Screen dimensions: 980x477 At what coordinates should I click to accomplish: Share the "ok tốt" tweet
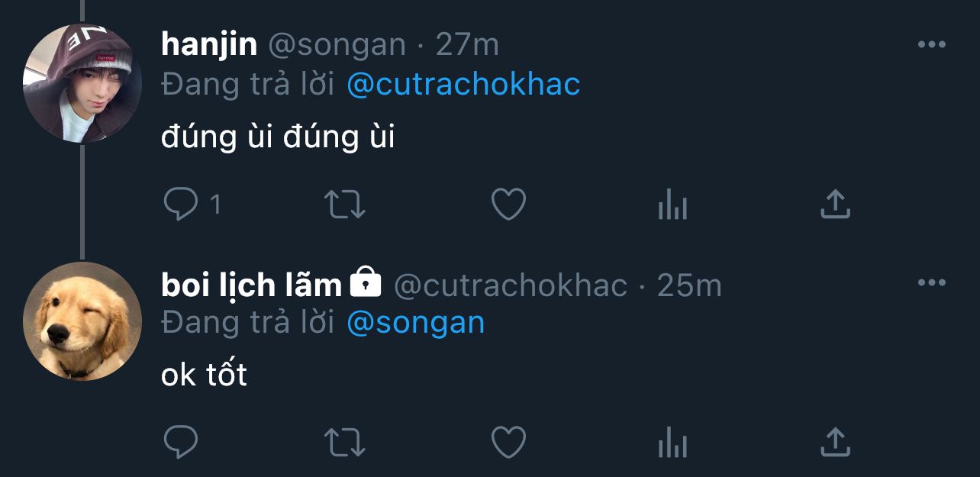click(835, 443)
